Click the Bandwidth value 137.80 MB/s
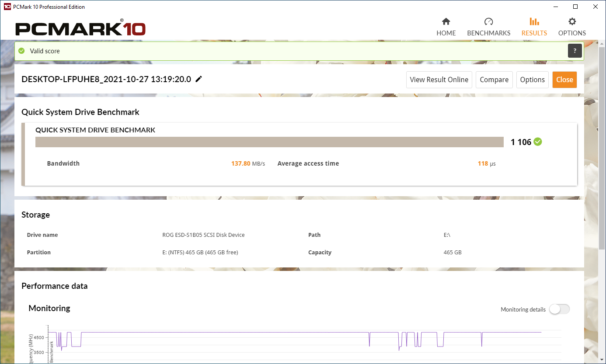Viewport: 606px width, 364px height. coord(248,163)
